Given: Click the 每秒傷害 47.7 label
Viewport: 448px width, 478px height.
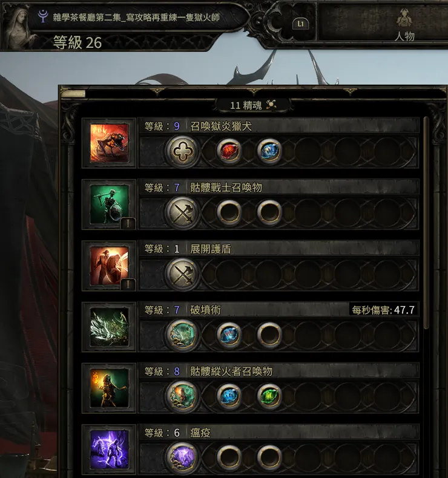Looking at the screenshot, I should coord(383,310).
